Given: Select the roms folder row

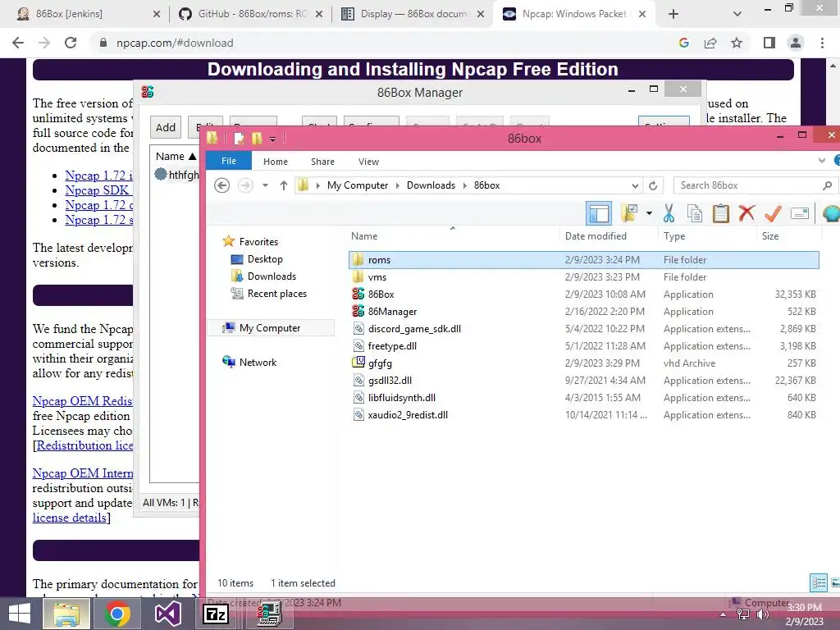Looking at the screenshot, I should click(584, 260).
